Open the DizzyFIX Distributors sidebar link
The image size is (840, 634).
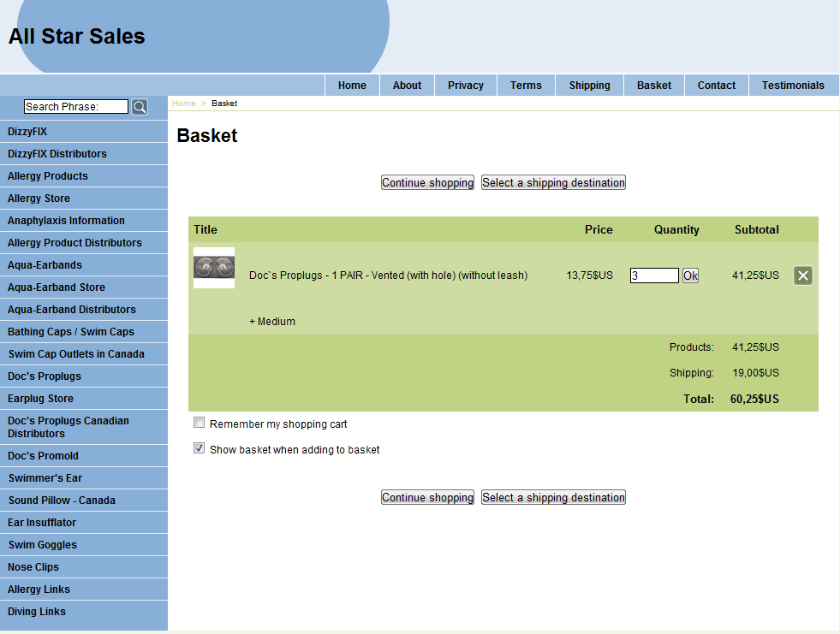pyautogui.click(x=57, y=154)
